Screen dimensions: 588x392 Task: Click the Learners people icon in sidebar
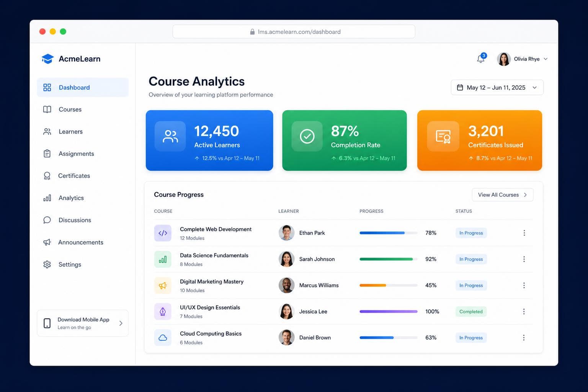tap(47, 132)
